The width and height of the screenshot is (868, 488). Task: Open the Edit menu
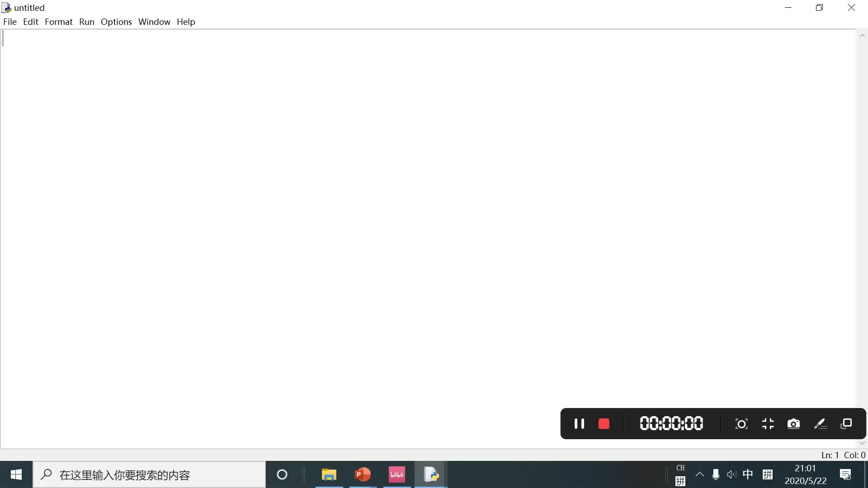tap(31, 22)
